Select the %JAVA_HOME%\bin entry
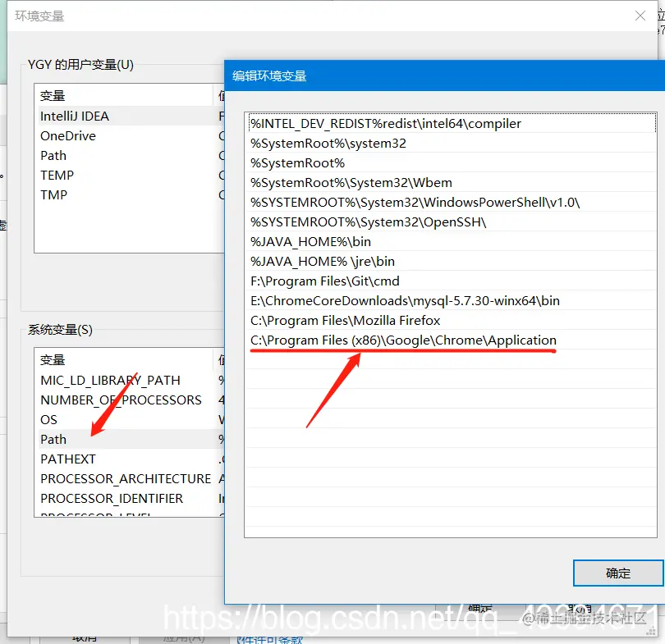Screen dimensions: 665x644 (451, 241)
